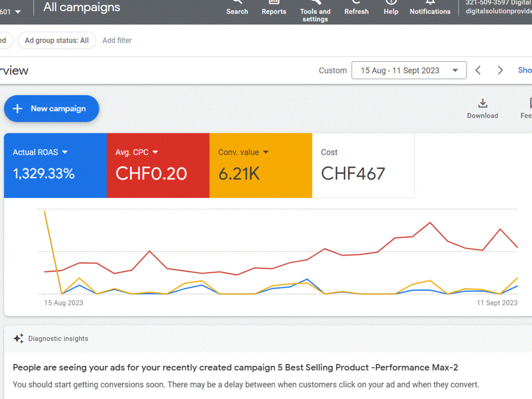This screenshot has height=399, width=532.
Task: Click the 15 Aug 2023 axis label
Action: [x=63, y=303]
